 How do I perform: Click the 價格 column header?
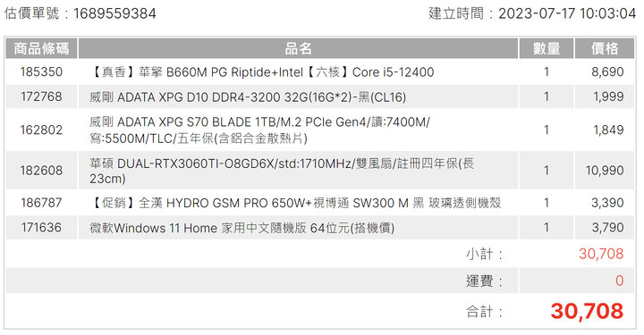tap(605, 48)
